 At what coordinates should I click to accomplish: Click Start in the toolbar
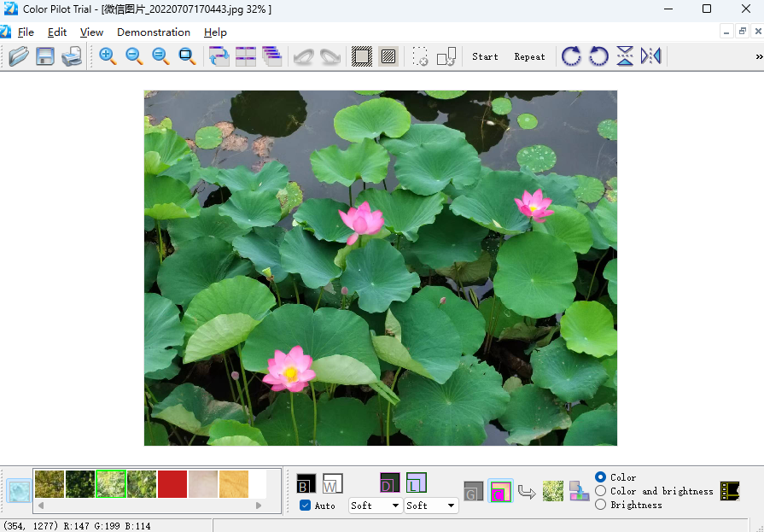click(x=485, y=56)
